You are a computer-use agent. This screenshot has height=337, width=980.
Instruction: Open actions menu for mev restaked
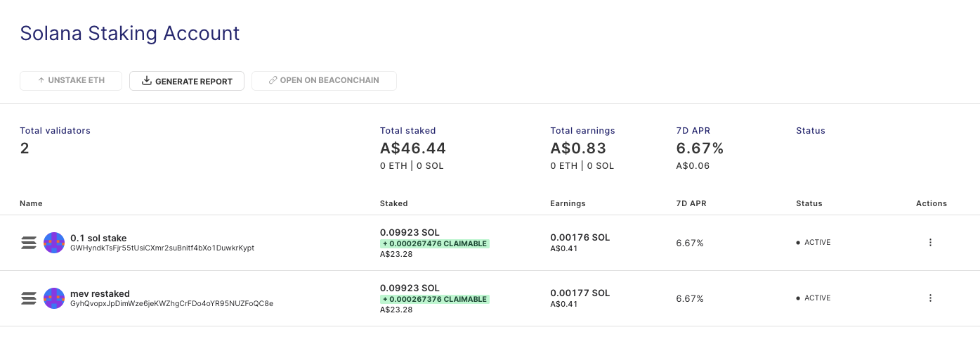pos(930,298)
